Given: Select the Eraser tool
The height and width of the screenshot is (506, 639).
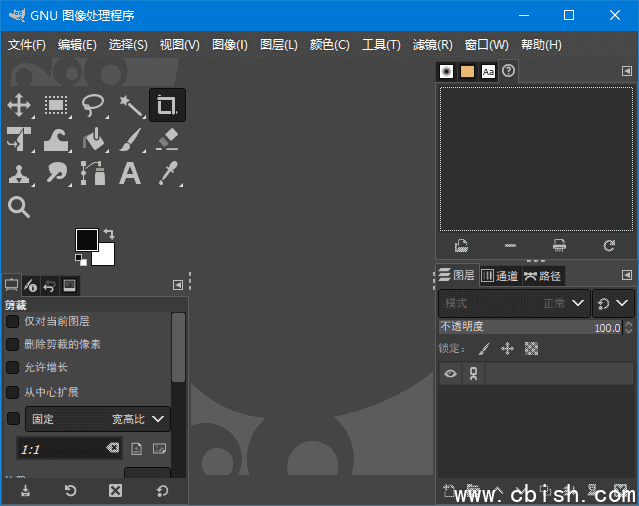Looking at the screenshot, I should [x=167, y=139].
